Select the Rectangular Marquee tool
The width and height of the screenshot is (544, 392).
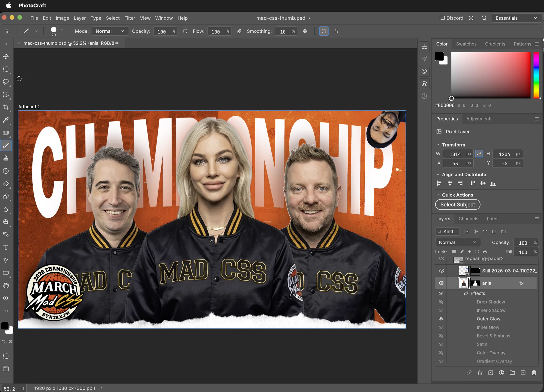[x=6, y=69]
